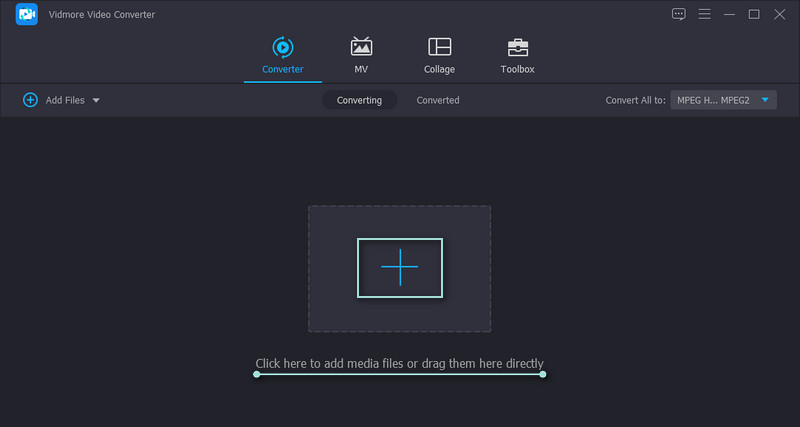Open the feedback message icon

coord(679,14)
